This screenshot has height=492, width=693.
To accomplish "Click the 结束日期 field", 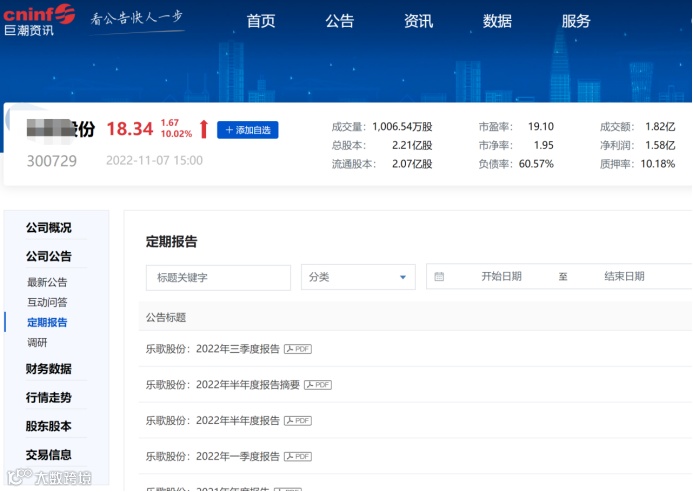I will (x=624, y=277).
